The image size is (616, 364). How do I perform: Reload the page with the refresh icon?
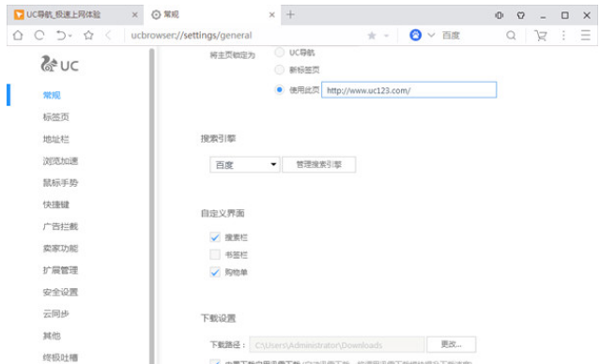tap(39, 36)
